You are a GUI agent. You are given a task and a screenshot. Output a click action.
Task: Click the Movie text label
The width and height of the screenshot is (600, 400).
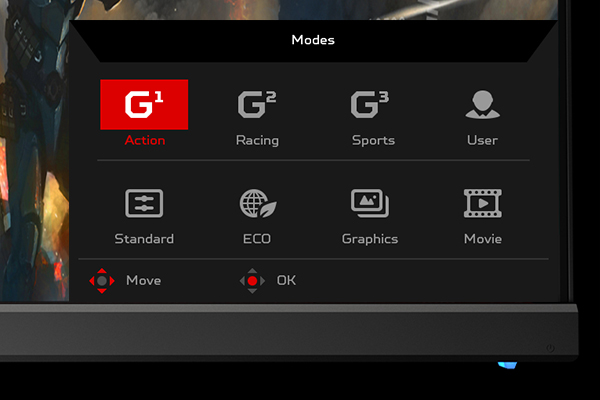[483, 239]
